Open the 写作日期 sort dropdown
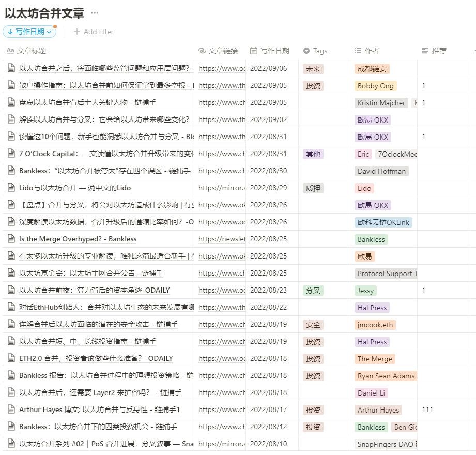 (x=30, y=31)
